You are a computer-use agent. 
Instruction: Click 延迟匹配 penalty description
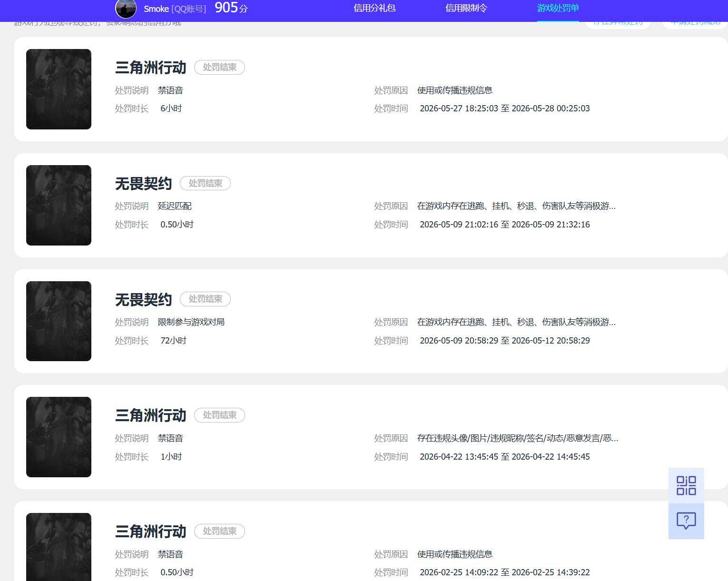point(175,206)
